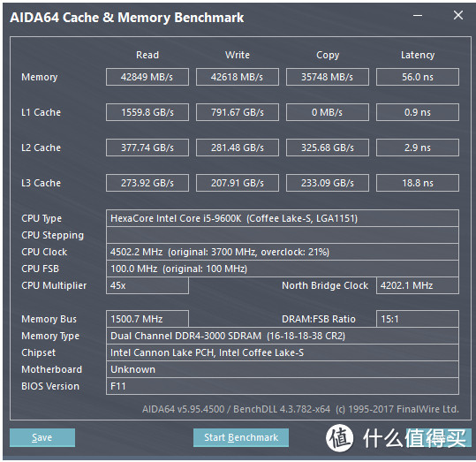Click the L1 Cache row label

coord(41,112)
